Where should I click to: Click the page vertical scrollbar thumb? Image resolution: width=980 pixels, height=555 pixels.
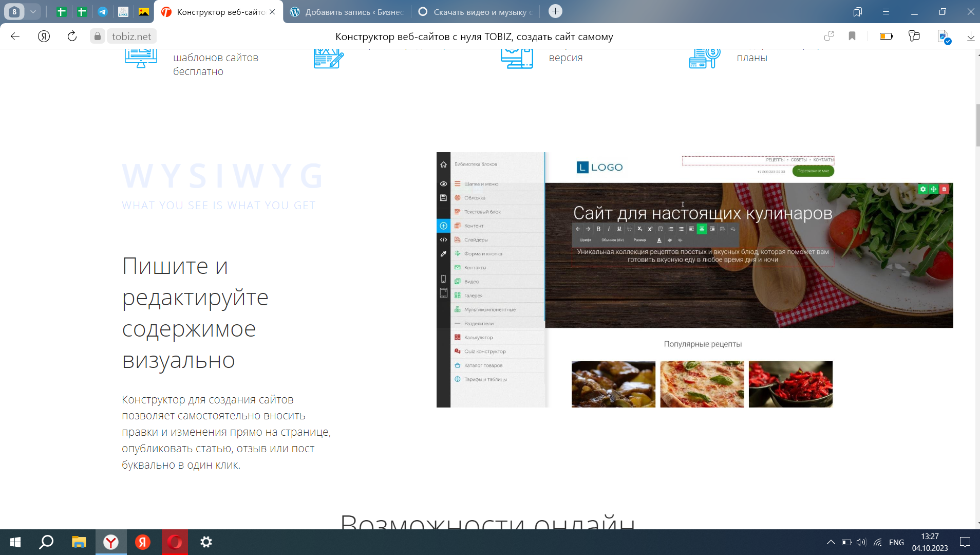pyautogui.click(x=977, y=125)
